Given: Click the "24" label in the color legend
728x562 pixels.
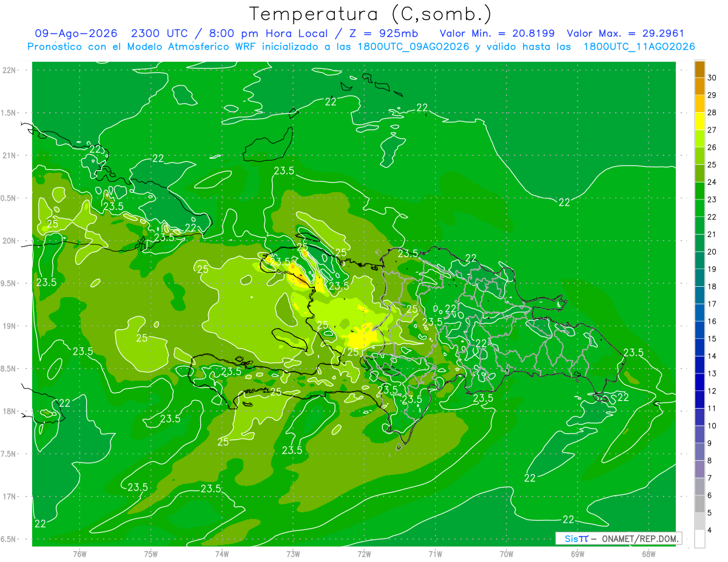Looking at the screenshot, I should (x=712, y=182).
